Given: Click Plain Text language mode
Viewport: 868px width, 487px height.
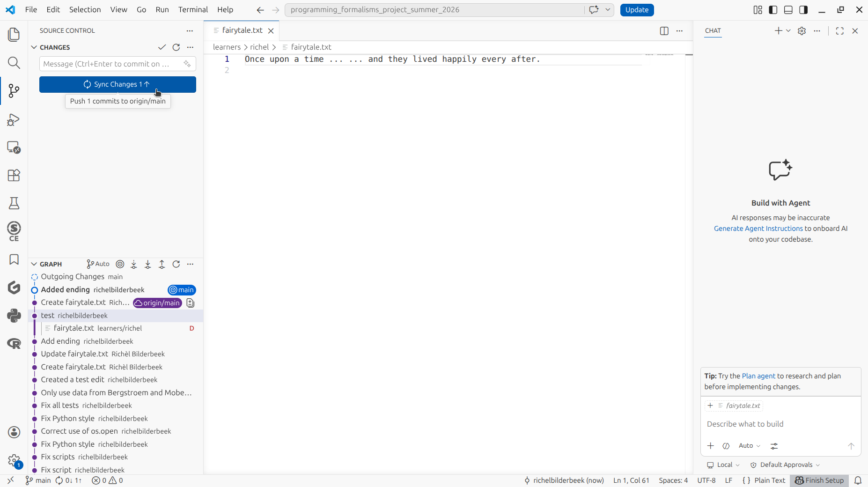Looking at the screenshot, I should coord(770,480).
